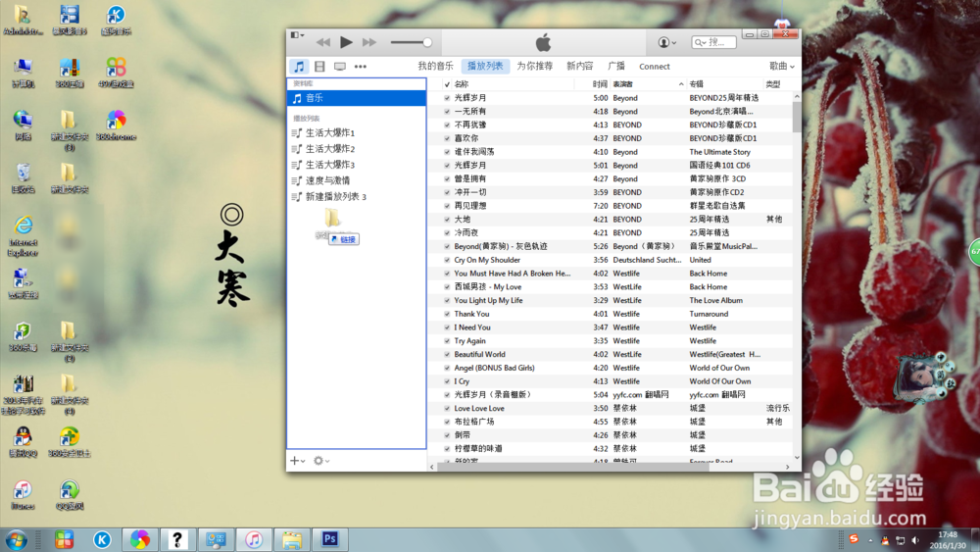The width and height of the screenshot is (980, 552).
Task: Select the song row I Need You
Action: [610, 327]
